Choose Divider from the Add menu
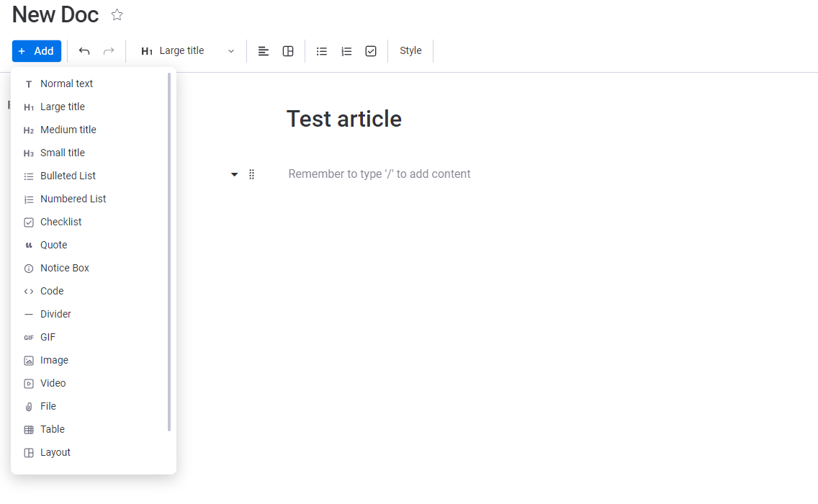Screen dimensions: 818x504 tap(55, 314)
